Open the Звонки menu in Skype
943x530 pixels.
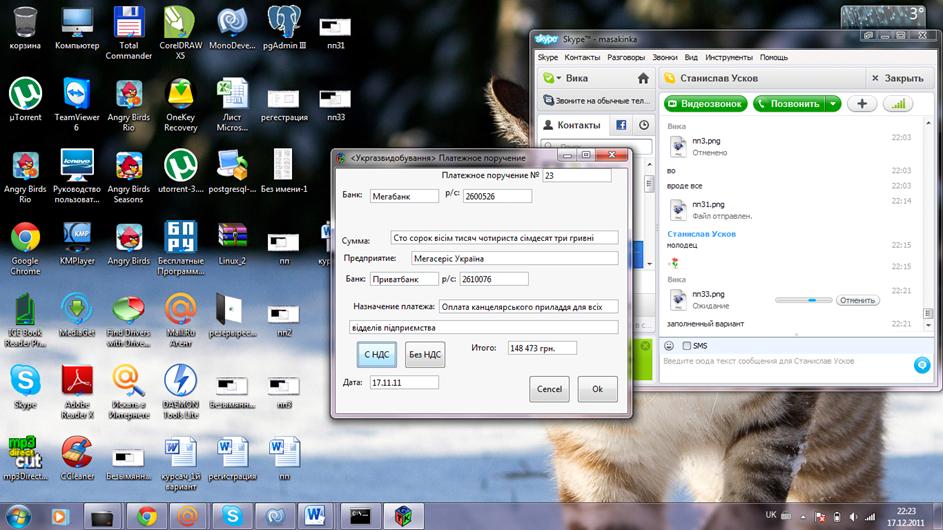coord(664,57)
